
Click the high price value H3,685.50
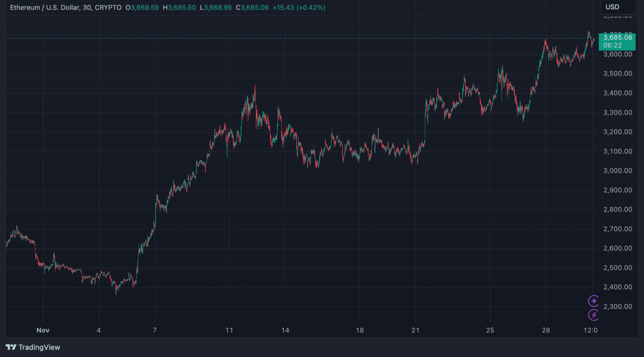tap(179, 8)
